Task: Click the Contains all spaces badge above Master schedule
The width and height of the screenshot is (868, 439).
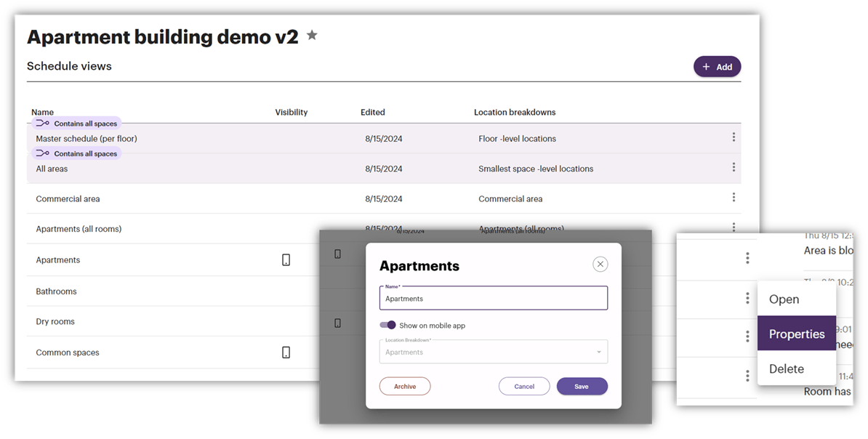Action: (76, 124)
